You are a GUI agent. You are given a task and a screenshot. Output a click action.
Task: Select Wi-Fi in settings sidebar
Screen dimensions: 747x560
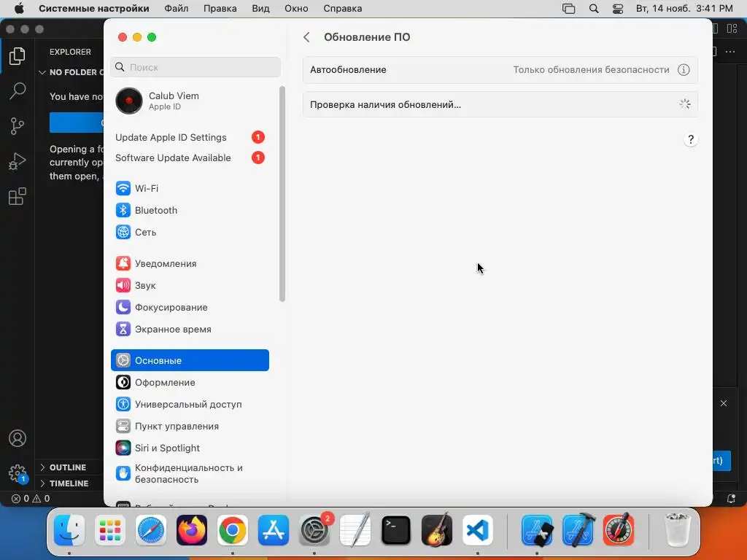190,188
